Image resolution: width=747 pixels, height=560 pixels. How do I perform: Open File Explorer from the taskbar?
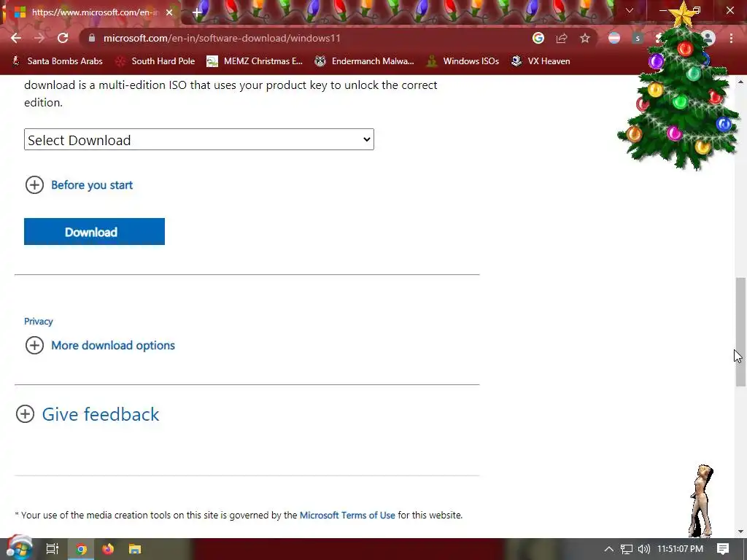(x=135, y=549)
